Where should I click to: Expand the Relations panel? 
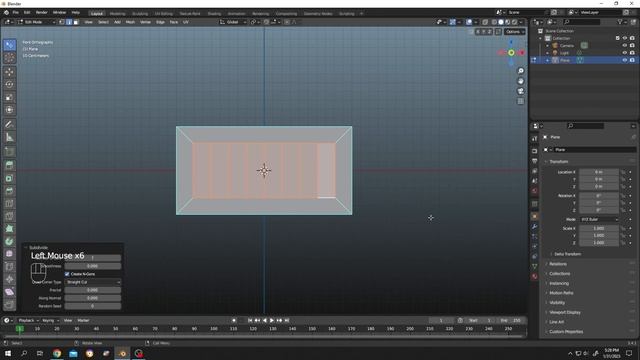558,264
